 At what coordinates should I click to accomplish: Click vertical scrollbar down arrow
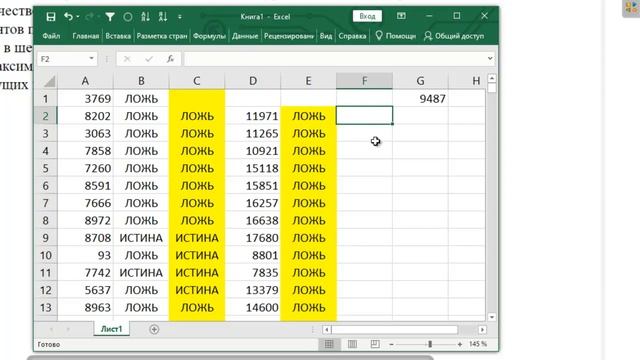[492, 317]
